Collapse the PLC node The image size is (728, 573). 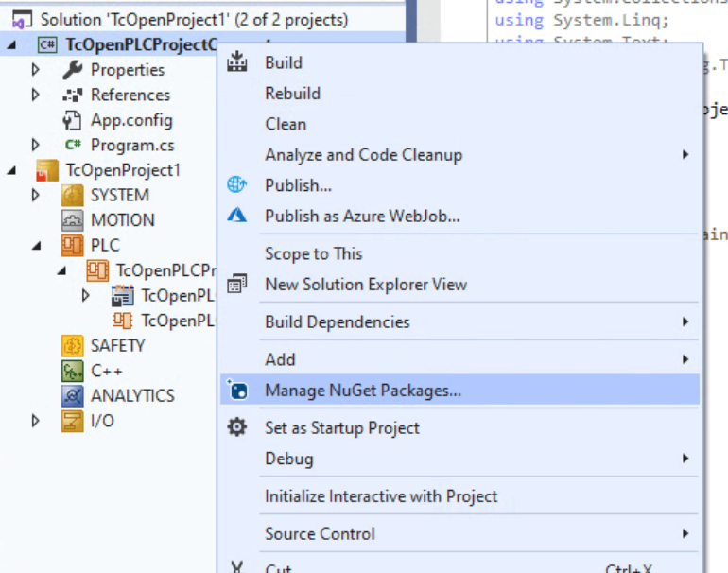point(37,246)
